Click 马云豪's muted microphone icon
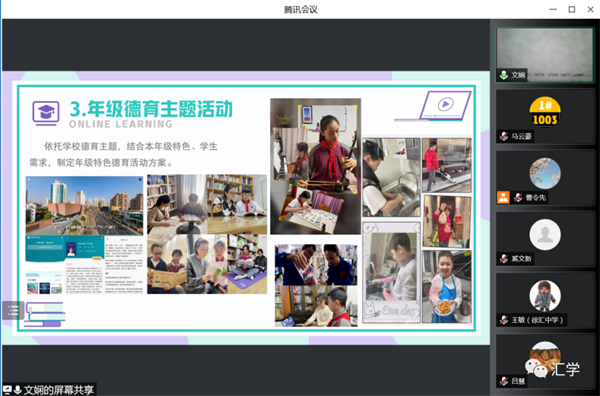 click(x=504, y=136)
